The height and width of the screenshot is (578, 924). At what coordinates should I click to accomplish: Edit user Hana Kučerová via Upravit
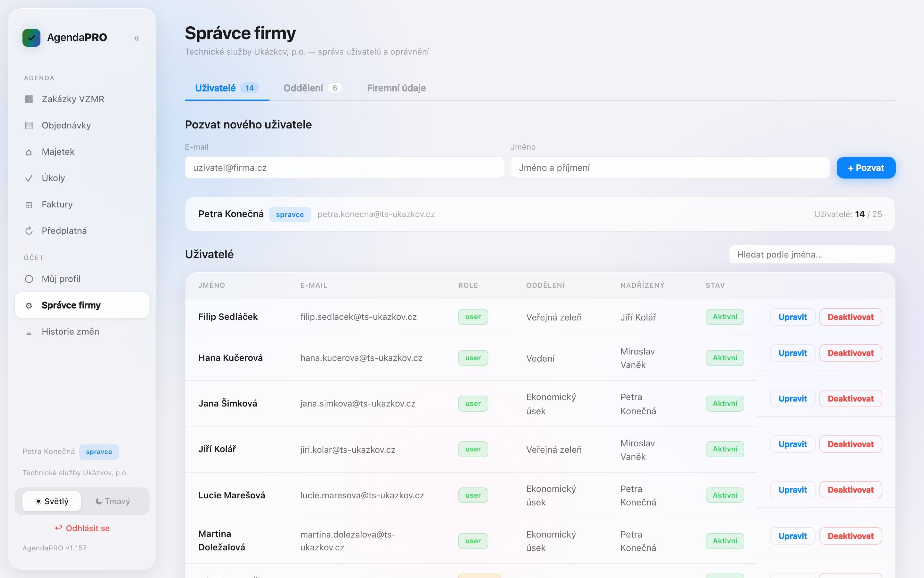(x=792, y=353)
